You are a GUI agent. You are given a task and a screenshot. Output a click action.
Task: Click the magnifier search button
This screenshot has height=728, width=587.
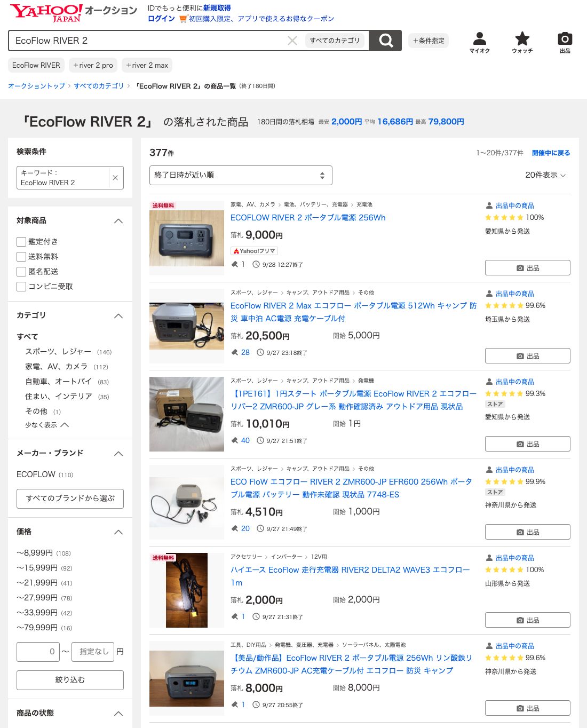click(x=385, y=41)
